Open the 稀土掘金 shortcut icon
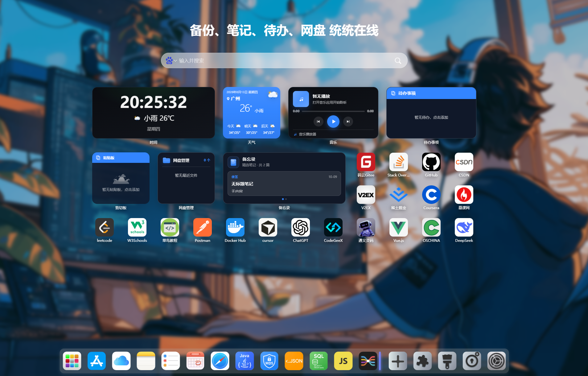Screen dimensions: 588x376 click(x=399, y=195)
